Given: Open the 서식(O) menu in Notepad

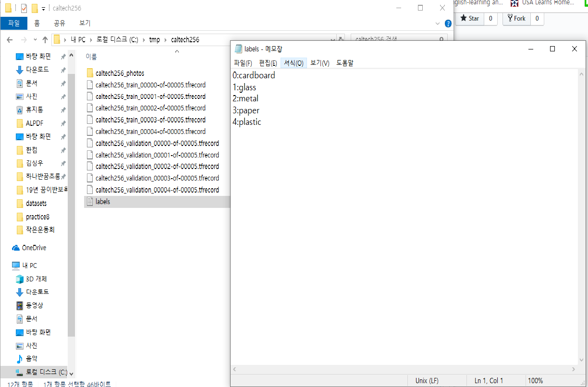Looking at the screenshot, I should [x=294, y=62].
